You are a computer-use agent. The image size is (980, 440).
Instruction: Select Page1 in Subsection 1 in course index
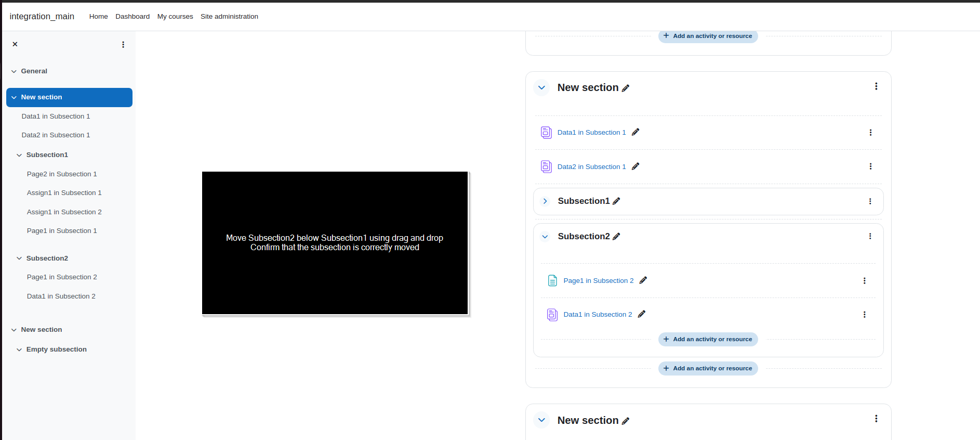(62, 231)
